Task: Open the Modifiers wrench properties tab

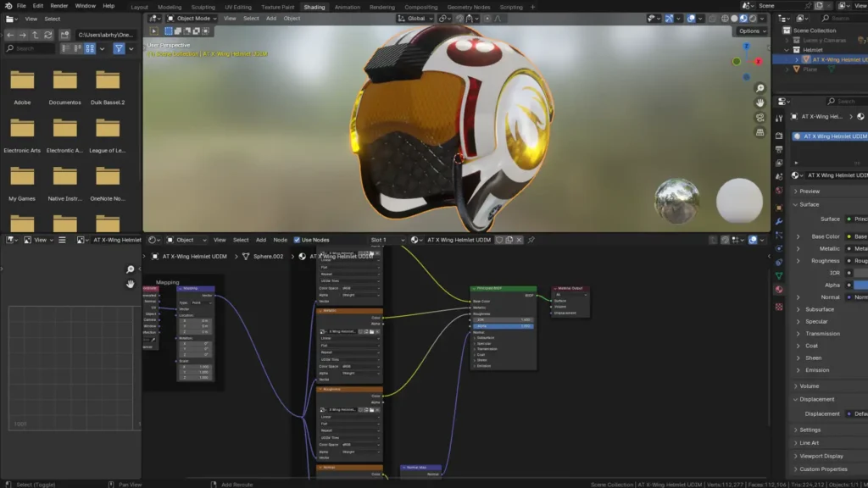Action: (779, 221)
